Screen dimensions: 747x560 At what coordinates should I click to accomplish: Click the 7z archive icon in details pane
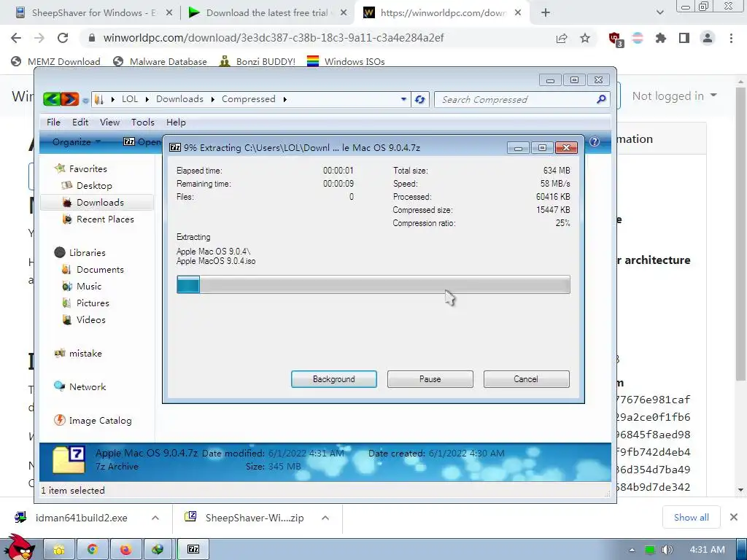click(69, 460)
